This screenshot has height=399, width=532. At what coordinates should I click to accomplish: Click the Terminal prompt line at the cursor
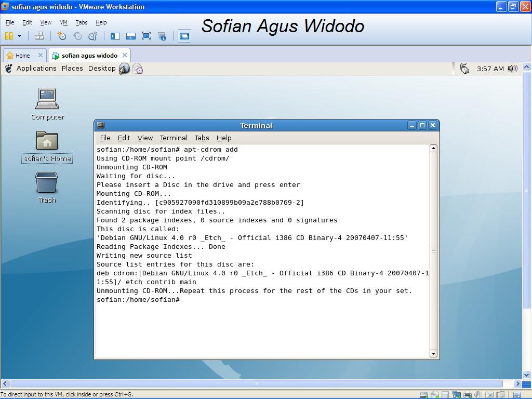tap(138, 300)
